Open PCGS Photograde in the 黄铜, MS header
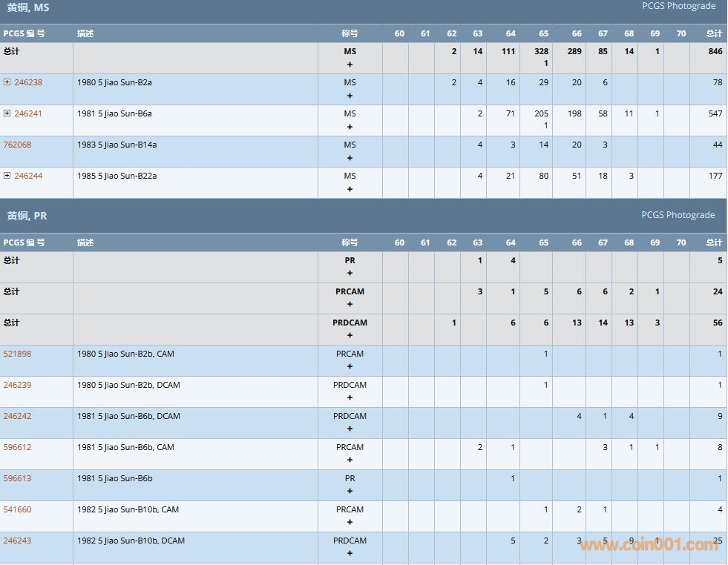The width and height of the screenshot is (728, 565). click(678, 6)
